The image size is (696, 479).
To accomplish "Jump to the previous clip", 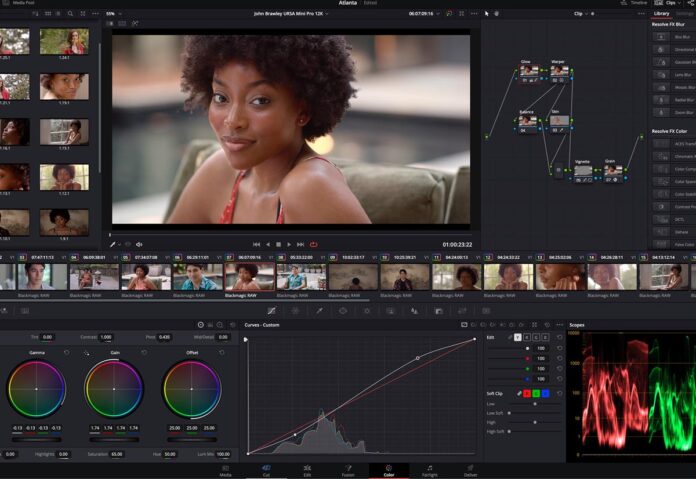I will [x=256, y=244].
